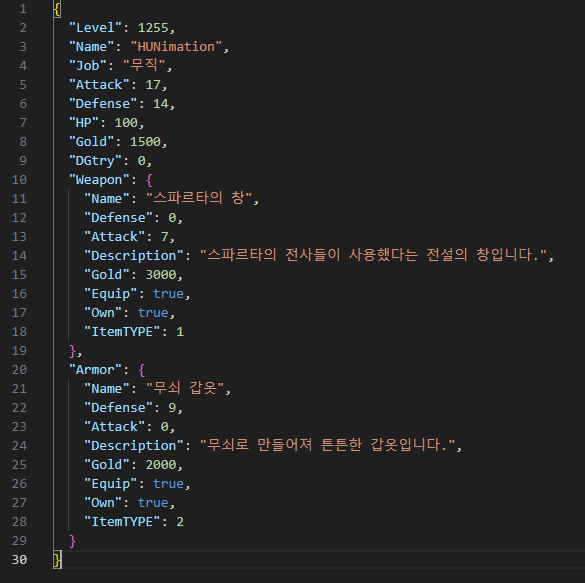The width and height of the screenshot is (585, 583).
Task: Click the armor description text on line 24
Action: [x=328, y=445]
